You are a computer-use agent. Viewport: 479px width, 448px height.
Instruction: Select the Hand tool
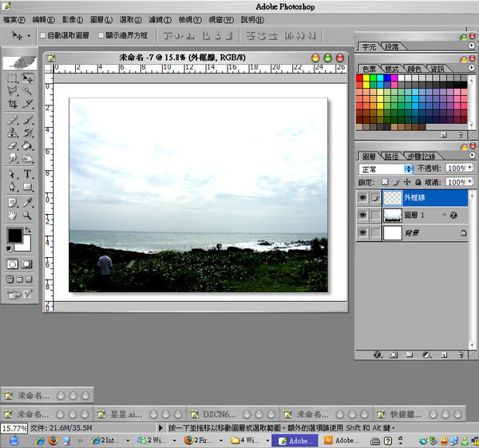[13, 215]
